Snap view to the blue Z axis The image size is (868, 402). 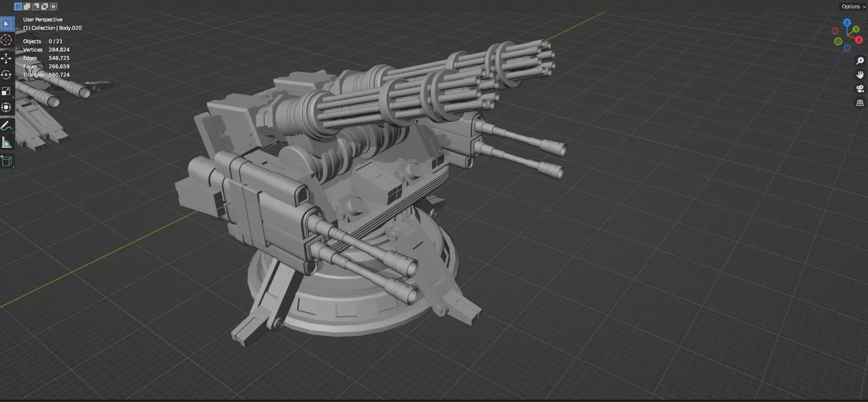[x=847, y=23]
